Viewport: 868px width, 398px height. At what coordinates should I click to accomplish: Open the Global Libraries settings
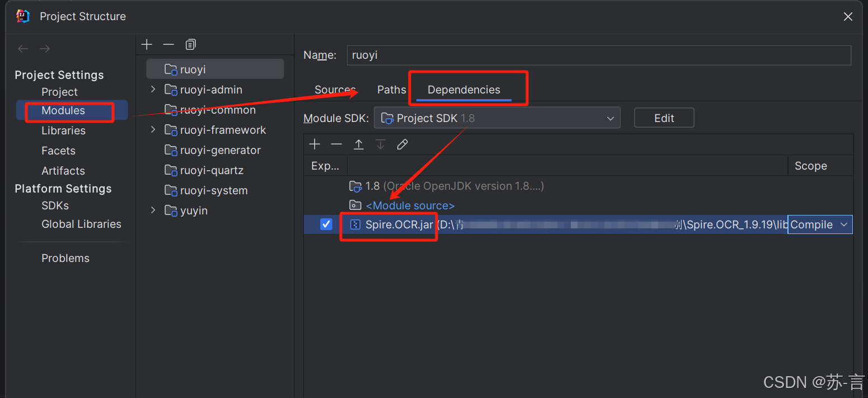pos(81,224)
